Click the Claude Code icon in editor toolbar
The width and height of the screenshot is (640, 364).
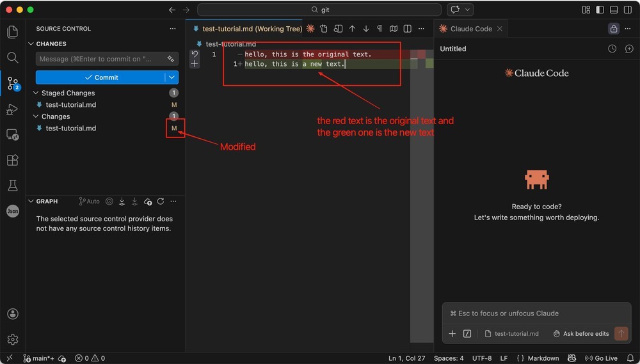click(310, 29)
